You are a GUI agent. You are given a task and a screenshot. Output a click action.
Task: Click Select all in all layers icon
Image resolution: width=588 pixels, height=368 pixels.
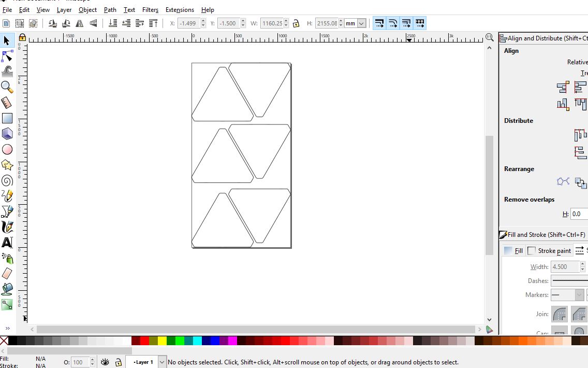(x=20, y=23)
